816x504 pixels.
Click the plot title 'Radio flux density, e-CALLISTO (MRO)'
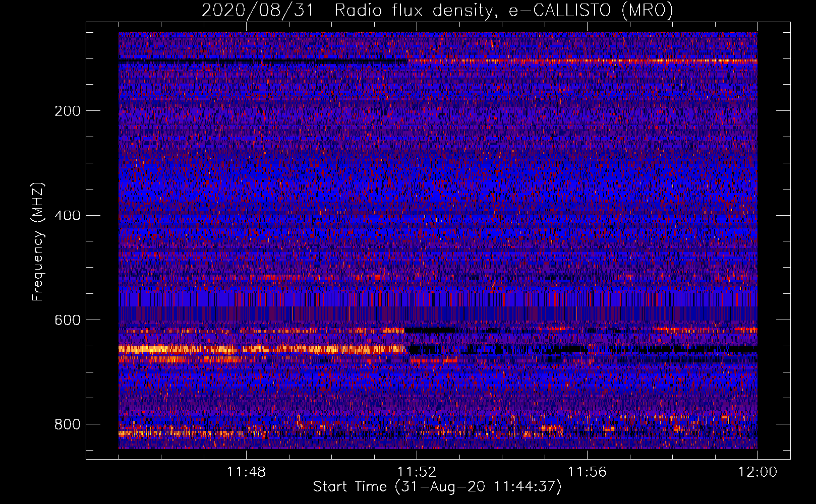[x=503, y=11]
